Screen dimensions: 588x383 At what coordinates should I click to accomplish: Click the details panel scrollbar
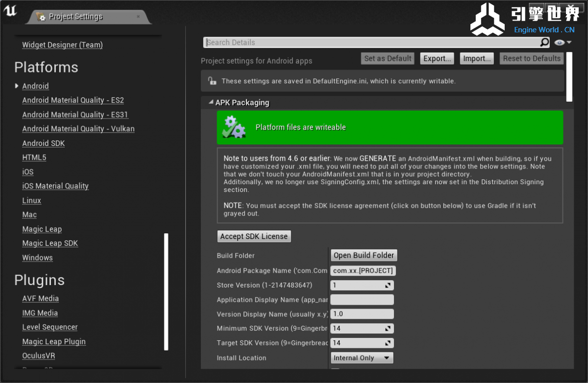point(569,77)
